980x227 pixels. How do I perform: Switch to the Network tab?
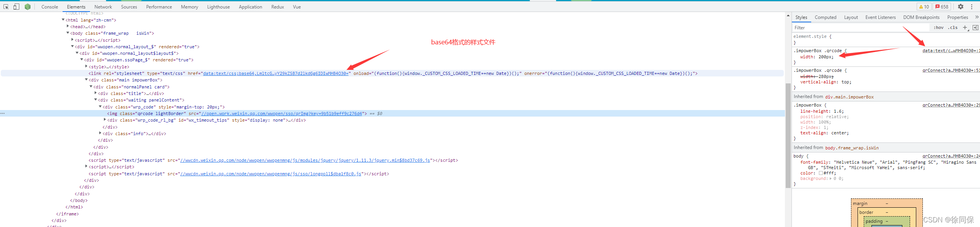pos(103,7)
